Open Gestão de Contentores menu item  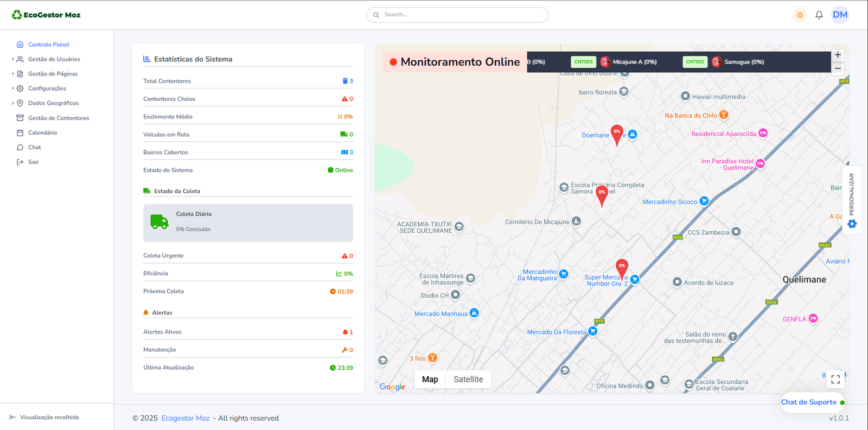(59, 118)
